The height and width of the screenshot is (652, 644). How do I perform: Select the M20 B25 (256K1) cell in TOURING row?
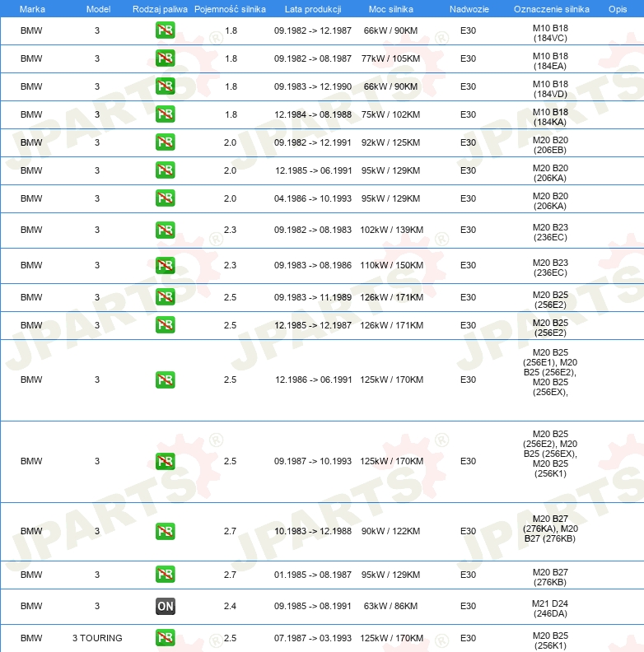pyautogui.click(x=550, y=640)
